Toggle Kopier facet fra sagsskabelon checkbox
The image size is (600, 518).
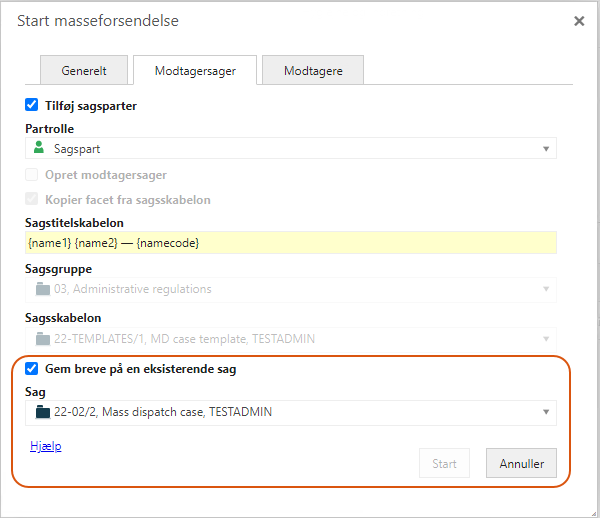[x=31, y=199]
